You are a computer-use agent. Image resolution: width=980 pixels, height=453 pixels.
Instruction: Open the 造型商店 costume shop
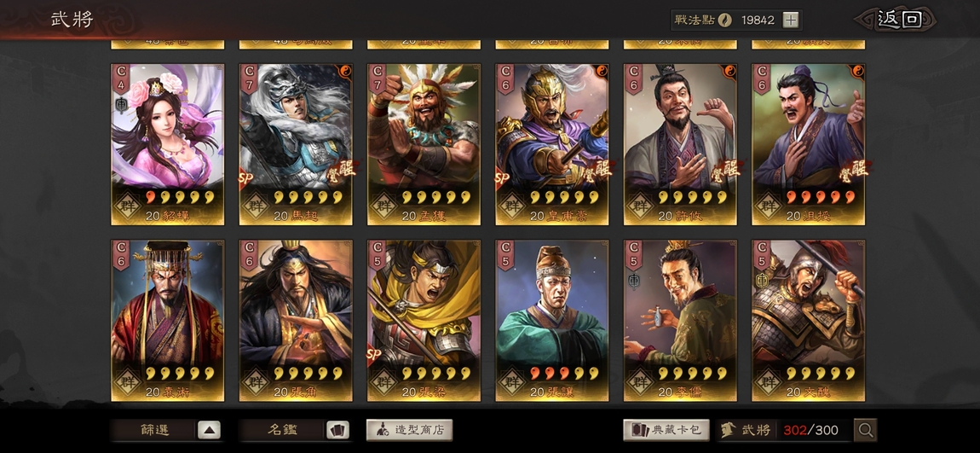pos(409,430)
